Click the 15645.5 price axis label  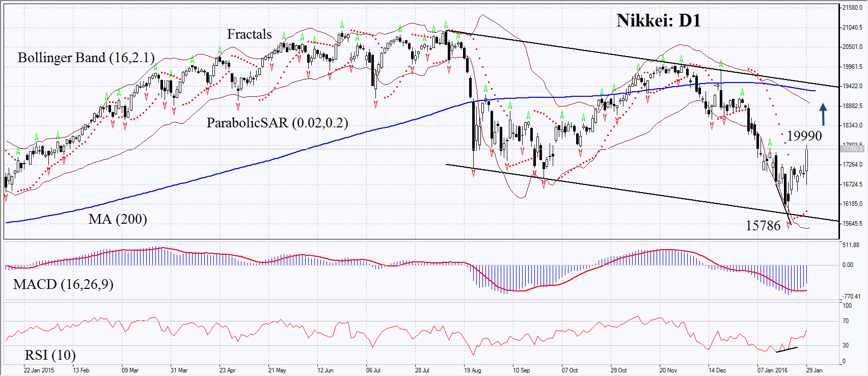(852, 224)
